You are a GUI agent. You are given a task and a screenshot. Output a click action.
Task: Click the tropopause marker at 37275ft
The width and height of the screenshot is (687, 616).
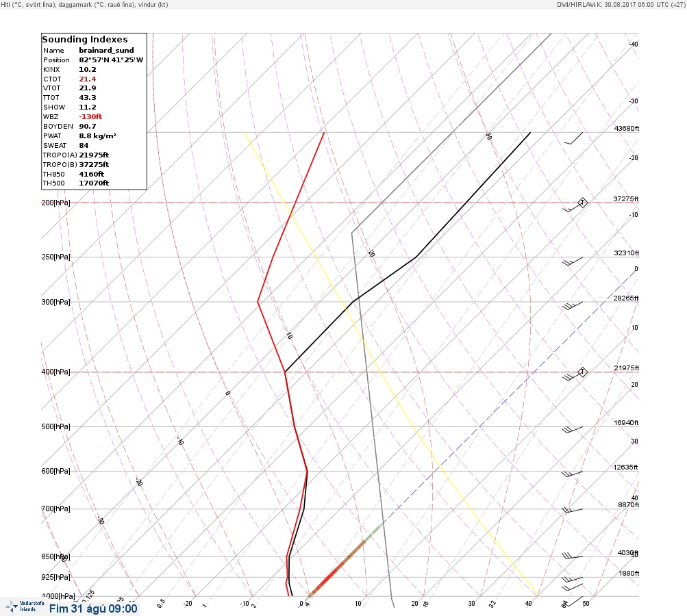click(582, 203)
